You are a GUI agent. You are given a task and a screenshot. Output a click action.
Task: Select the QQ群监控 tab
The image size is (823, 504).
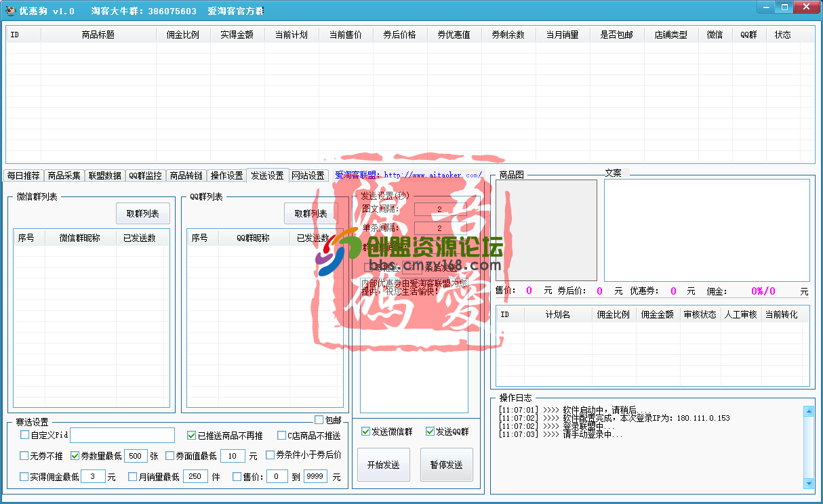[145, 175]
